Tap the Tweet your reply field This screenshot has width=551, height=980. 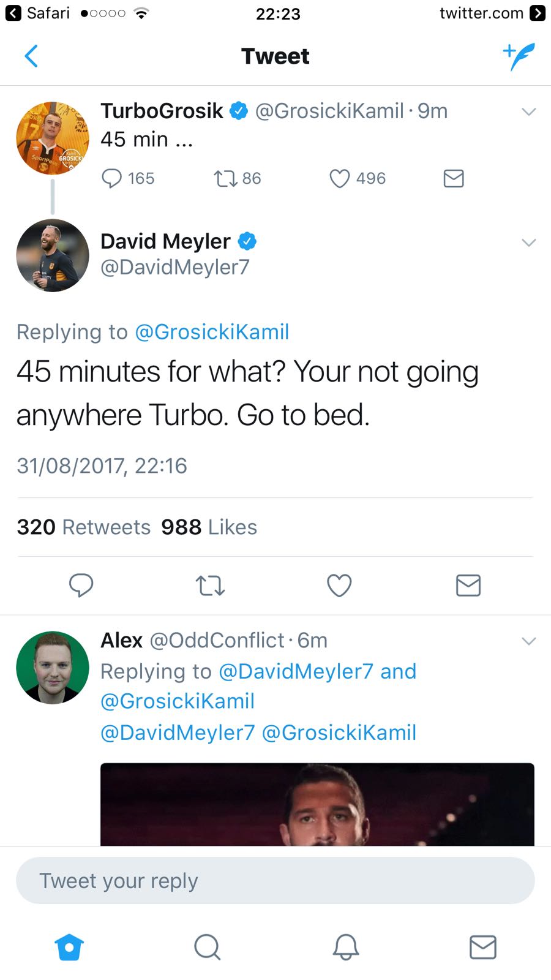click(x=275, y=881)
